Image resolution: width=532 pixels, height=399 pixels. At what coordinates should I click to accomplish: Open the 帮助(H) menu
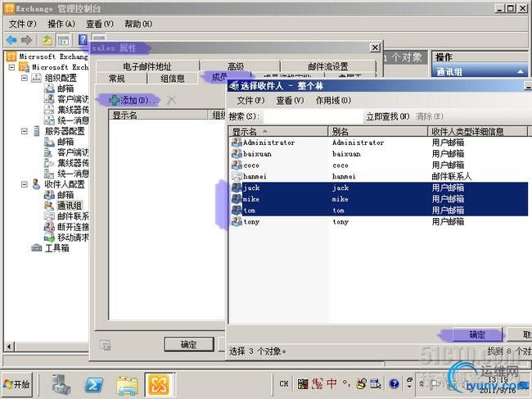(x=138, y=24)
